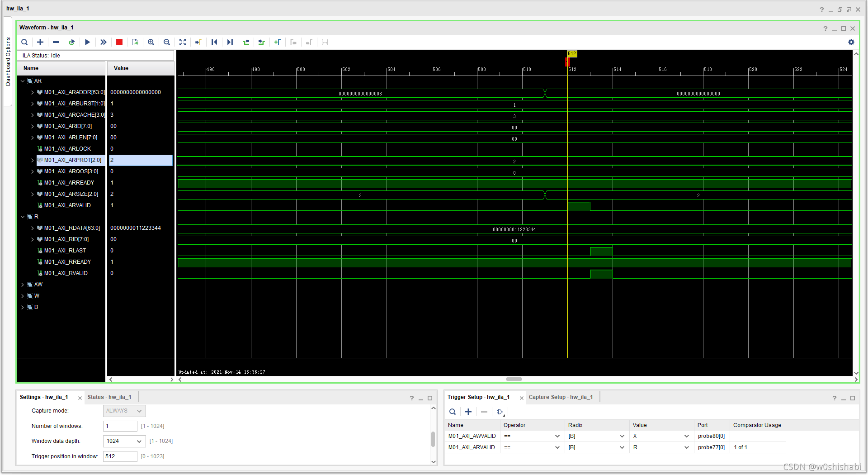Screen dimensions: 868x475
Task: Collapse the R signal group
Action: click(x=23, y=217)
